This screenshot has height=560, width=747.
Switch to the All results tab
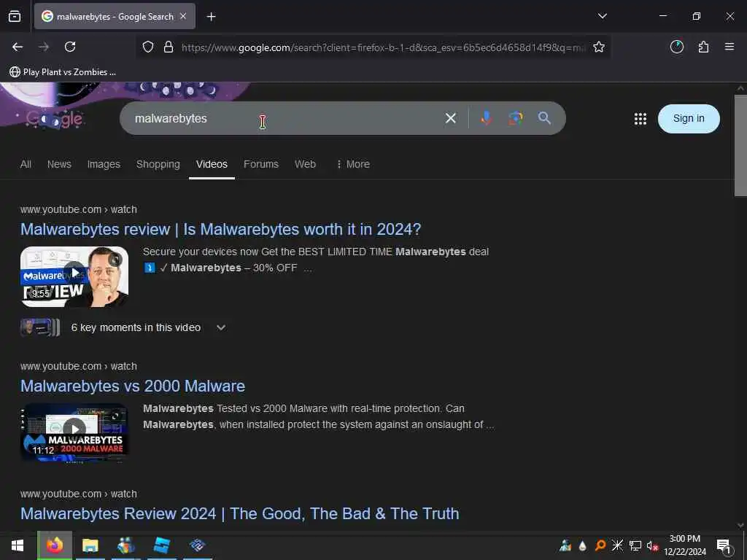pyautogui.click(x=26, y=164)
